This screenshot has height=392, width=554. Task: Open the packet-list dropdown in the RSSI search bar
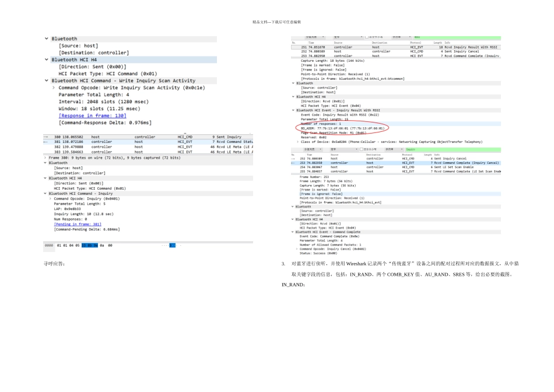click(x=314, y=37)
